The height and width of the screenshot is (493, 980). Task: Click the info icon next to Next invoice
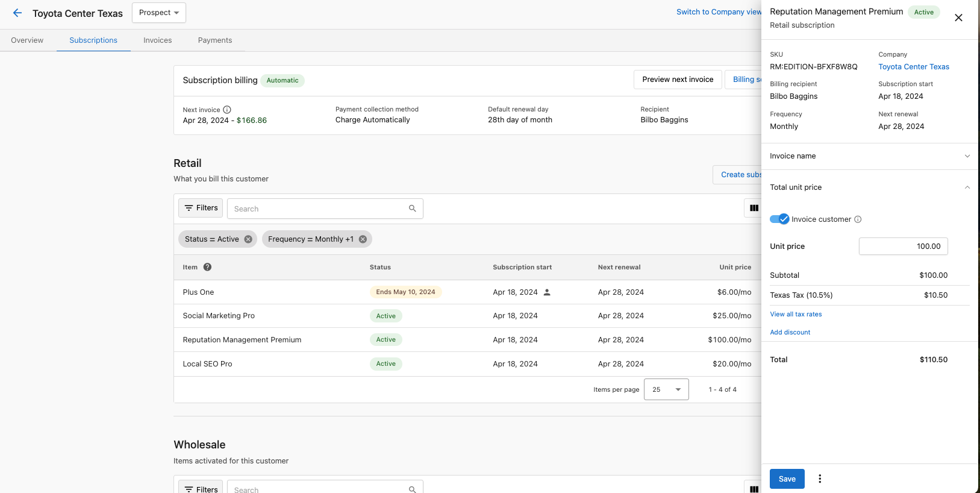point(227,110)
